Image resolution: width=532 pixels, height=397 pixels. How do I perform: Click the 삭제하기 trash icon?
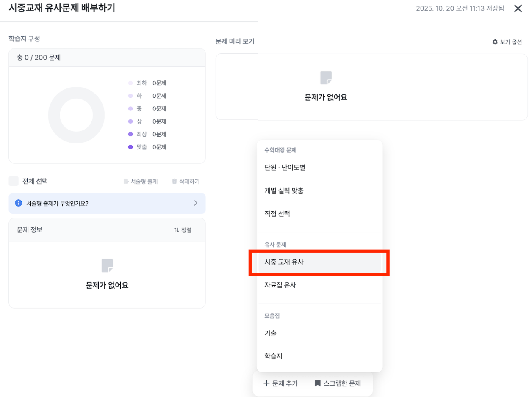point(174,181)
